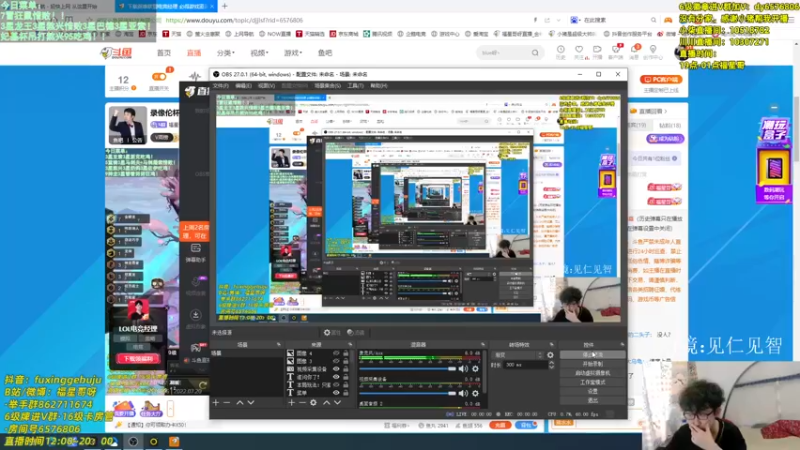Viewport: 800px width, 450px height.
Task: Click the sources dock pop-out icon
Action: point(350,345)
